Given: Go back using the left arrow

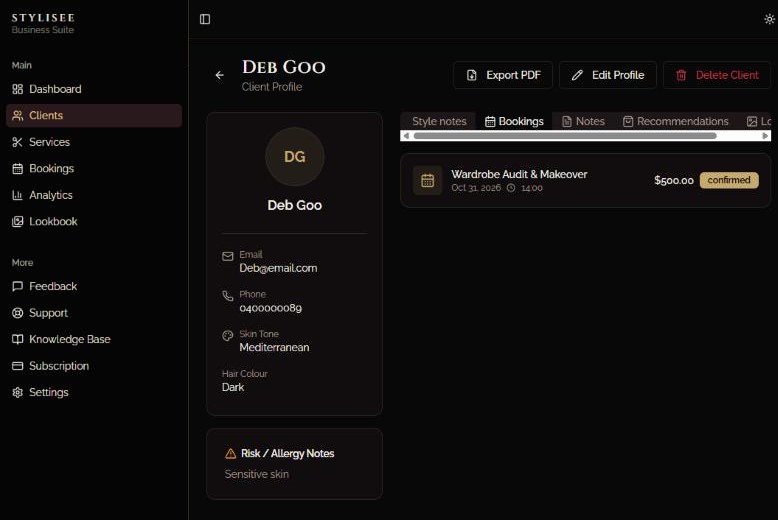Looking at the screenshot, I should [x=219, y=75].
